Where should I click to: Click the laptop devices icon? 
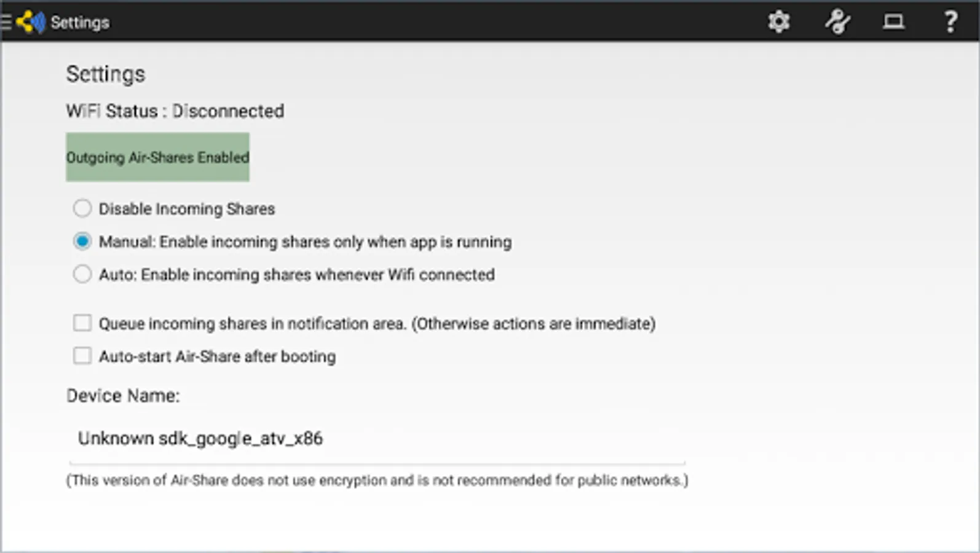click(x=893, y=22)
